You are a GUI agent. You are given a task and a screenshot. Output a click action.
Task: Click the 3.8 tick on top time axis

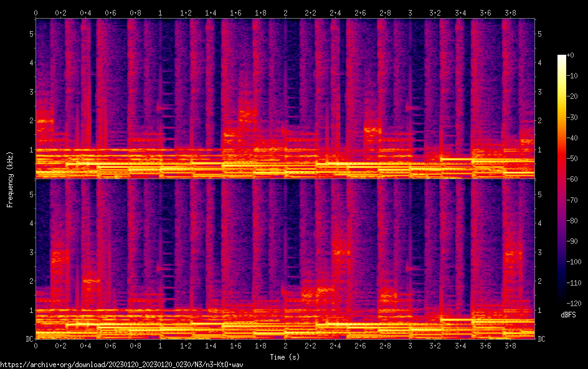click(x=510, y=12)
